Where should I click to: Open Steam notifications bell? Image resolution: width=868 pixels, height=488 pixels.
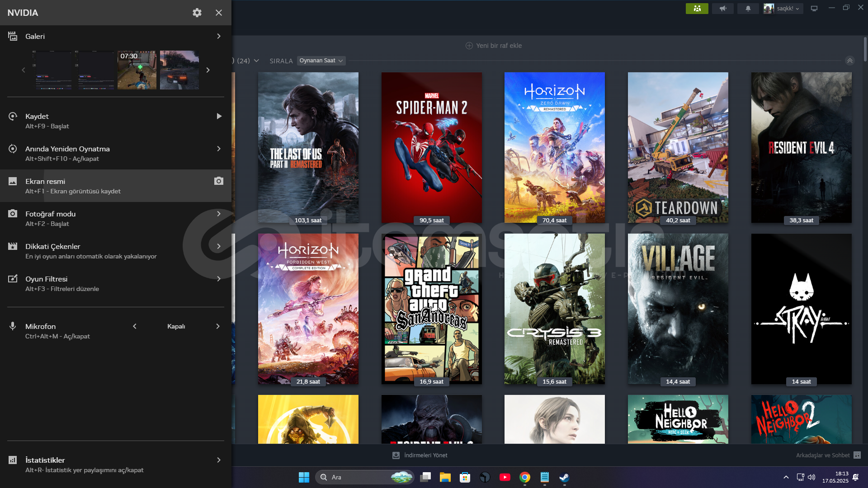748,9
